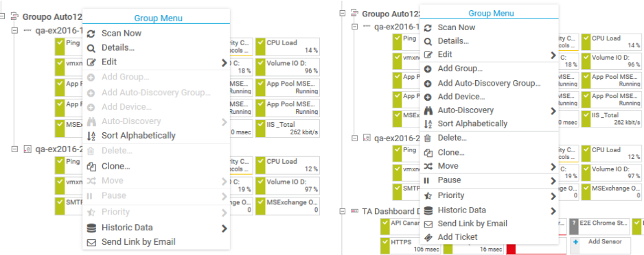Click the Auto-Discovery binoculars icon in right menu
The height and width of the screenshot is (255, 644).
[428, 110]
